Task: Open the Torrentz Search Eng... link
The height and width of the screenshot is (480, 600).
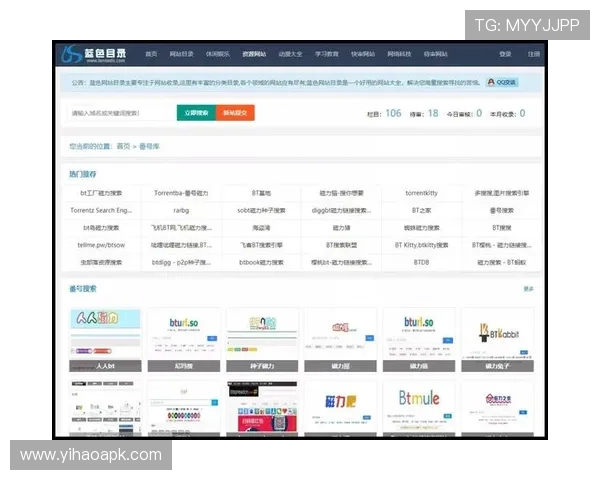Action: coord(101,210)
